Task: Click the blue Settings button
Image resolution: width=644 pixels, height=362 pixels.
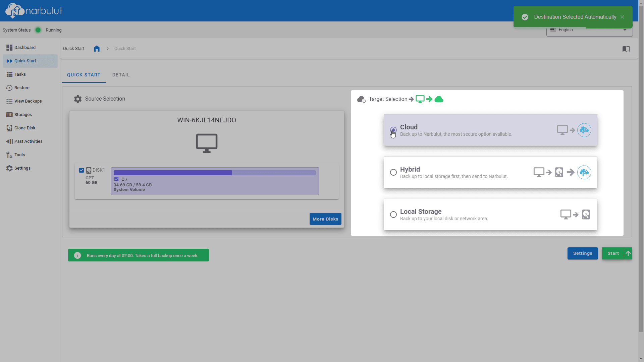Action: click(x=583, y=253)
